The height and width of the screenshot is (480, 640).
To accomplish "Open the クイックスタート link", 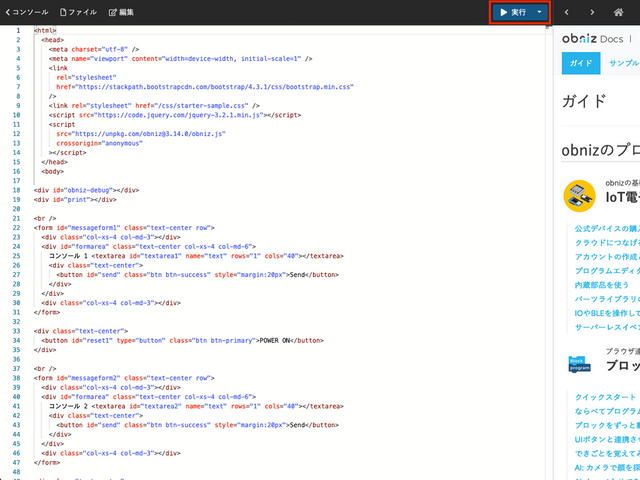I will (x=606, y=396).
